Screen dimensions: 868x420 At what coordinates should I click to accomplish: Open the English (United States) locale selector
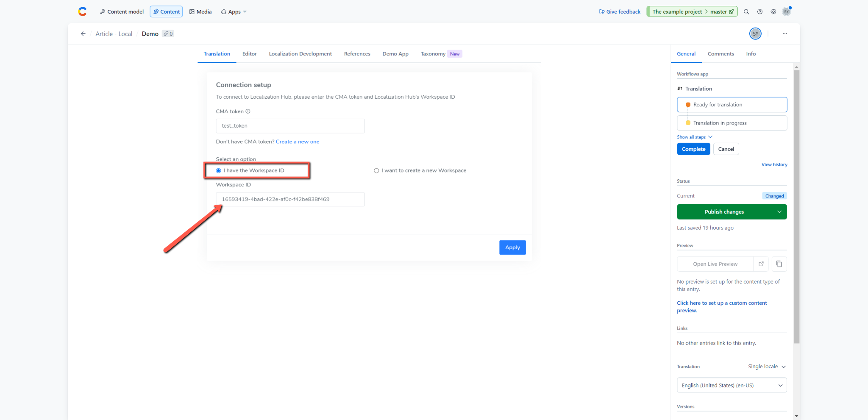pyautogui.click(x=732, y=385)
